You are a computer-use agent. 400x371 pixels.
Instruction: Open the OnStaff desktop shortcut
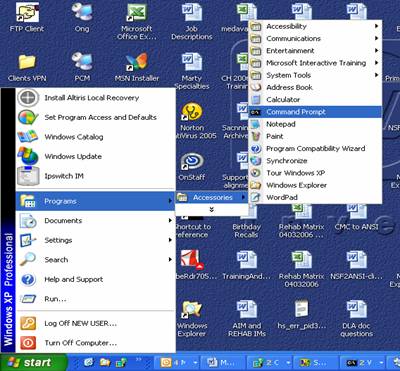coord(192,167)
